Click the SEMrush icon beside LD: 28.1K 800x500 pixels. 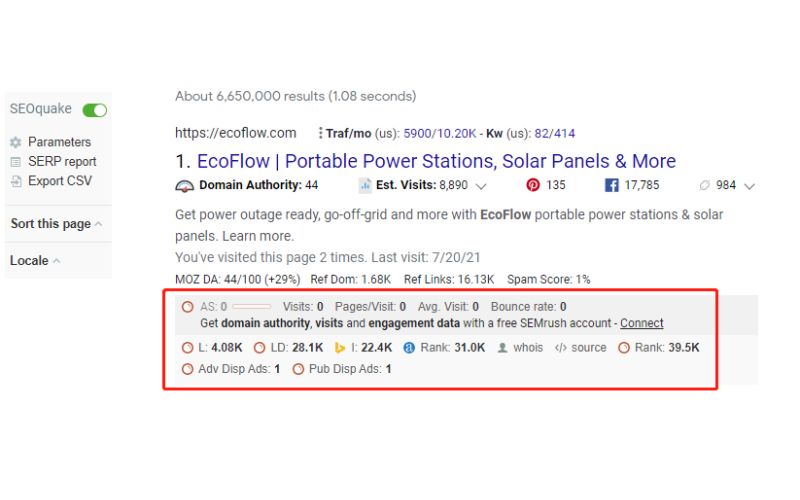pyautogui.click(x=259, y=348)
